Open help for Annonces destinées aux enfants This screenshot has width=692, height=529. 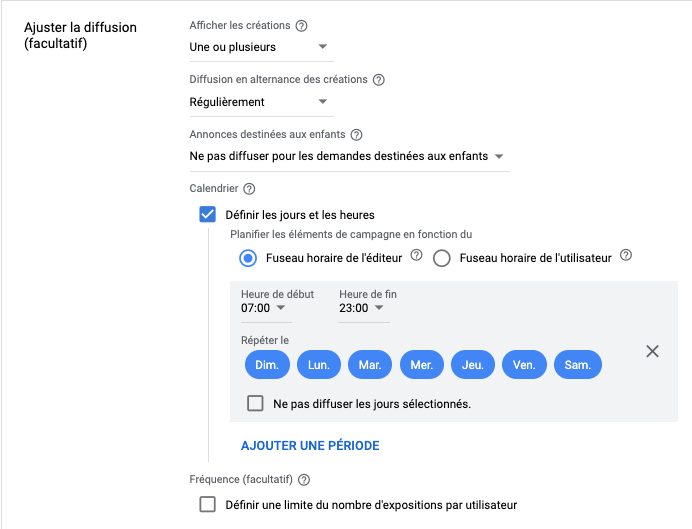(x=357, y=135)
